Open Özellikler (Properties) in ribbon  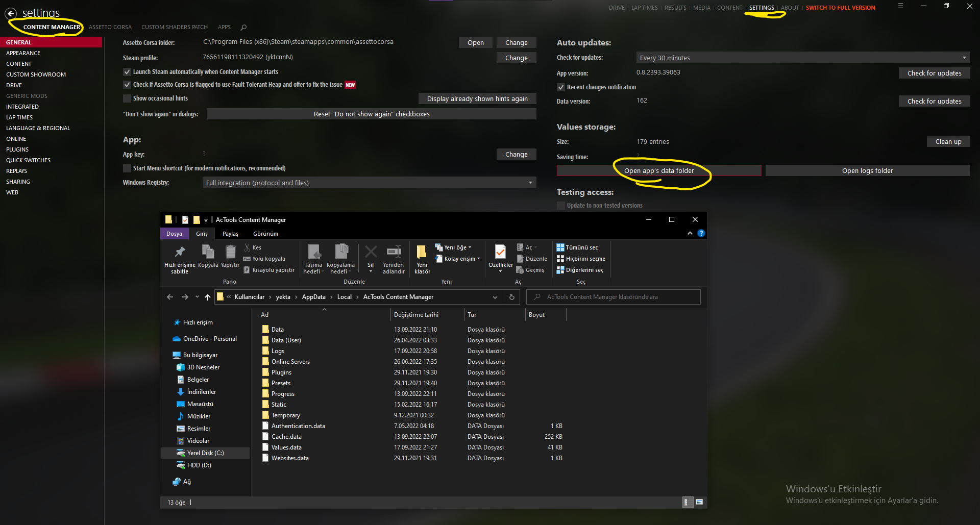coord(501,258)
